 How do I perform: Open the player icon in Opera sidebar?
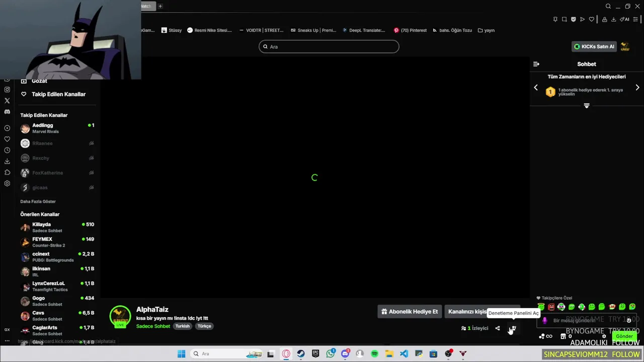pyautogui.click(x=7, y=128)
